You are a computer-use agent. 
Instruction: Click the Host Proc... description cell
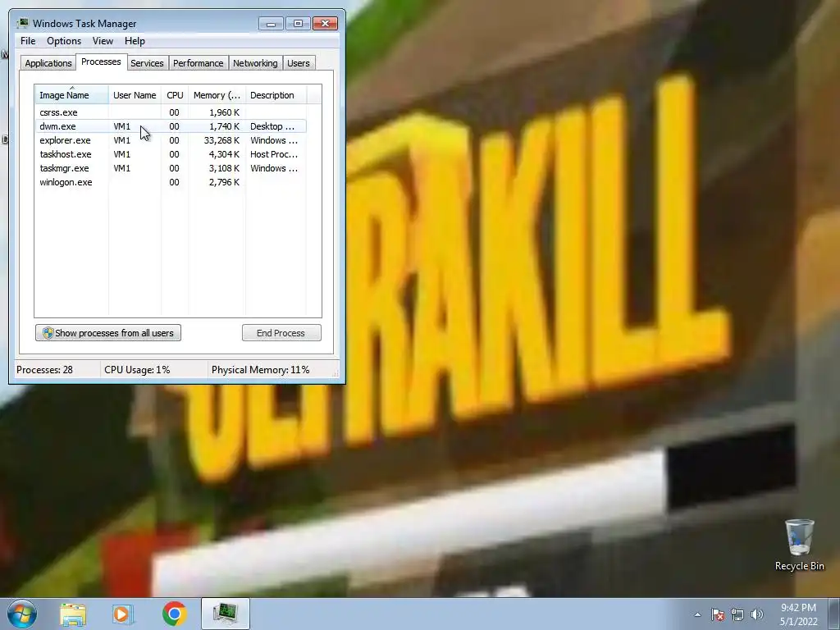[274, 154]
